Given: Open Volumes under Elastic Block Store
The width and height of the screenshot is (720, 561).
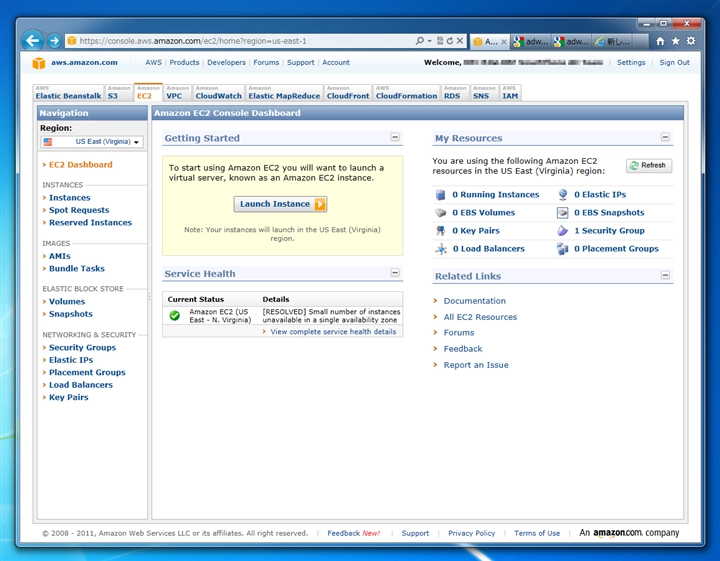Looking at the screenshot, I should tap(67, 302).
